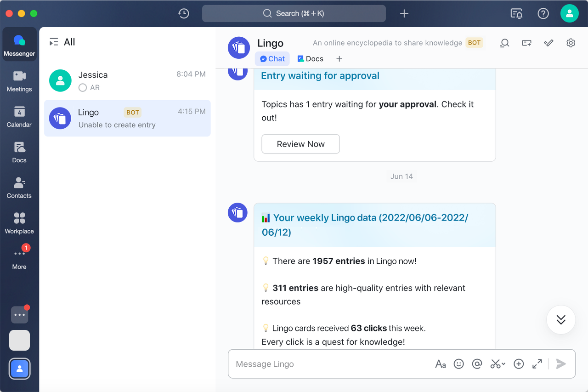588x392 pixels.
Task: Click the @ mention icon
Action: [x=477, y=364]
